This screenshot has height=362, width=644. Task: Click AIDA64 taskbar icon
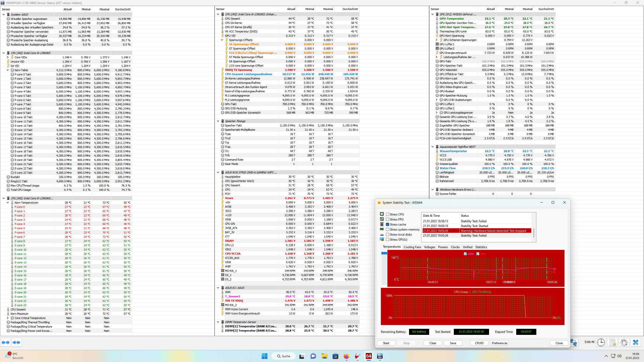pyautogui.click(x=369, y=356)
